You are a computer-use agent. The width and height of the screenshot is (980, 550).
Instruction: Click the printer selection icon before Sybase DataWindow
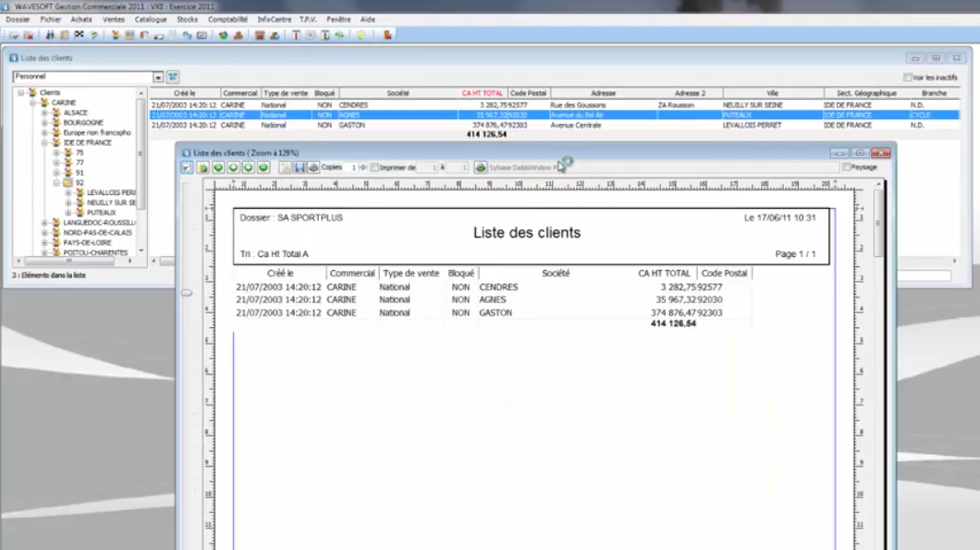[x=480, y=167]
